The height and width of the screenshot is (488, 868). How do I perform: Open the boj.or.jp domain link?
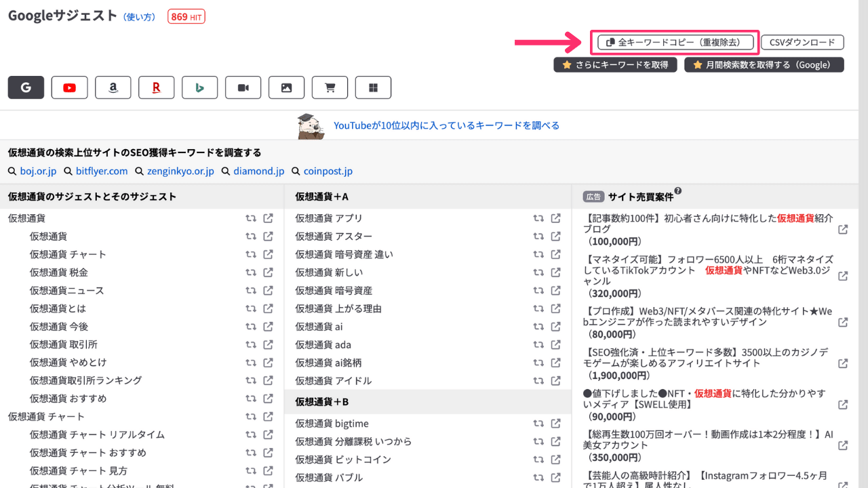click(x=38, y=171)
